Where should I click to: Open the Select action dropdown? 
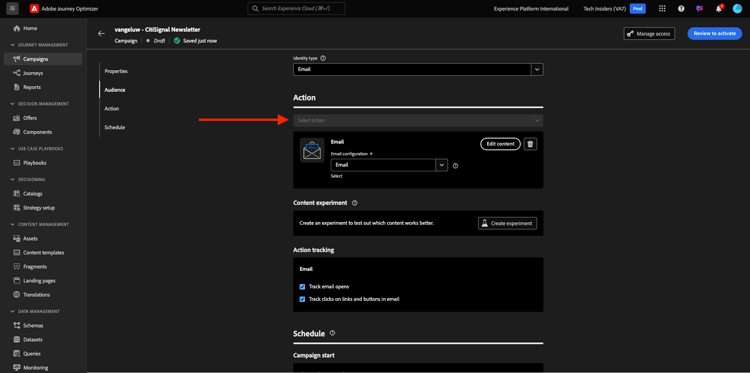point(418,121)
